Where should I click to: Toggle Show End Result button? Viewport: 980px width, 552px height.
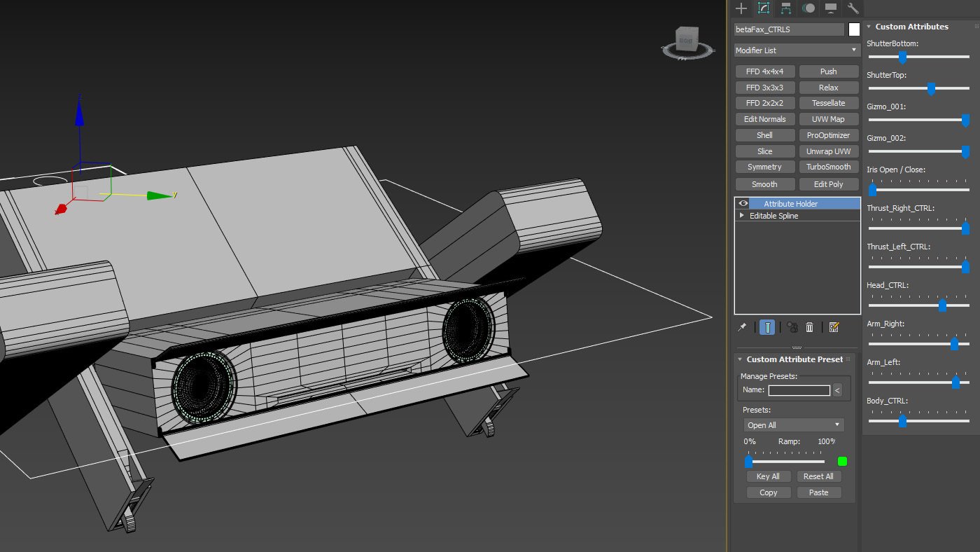767,327
